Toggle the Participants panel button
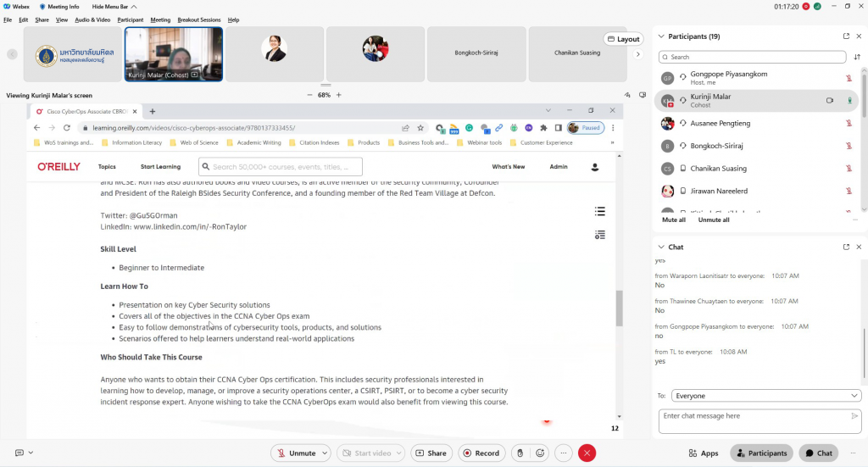The height and width of the screenshot is (467, 868). pos(761,453)
